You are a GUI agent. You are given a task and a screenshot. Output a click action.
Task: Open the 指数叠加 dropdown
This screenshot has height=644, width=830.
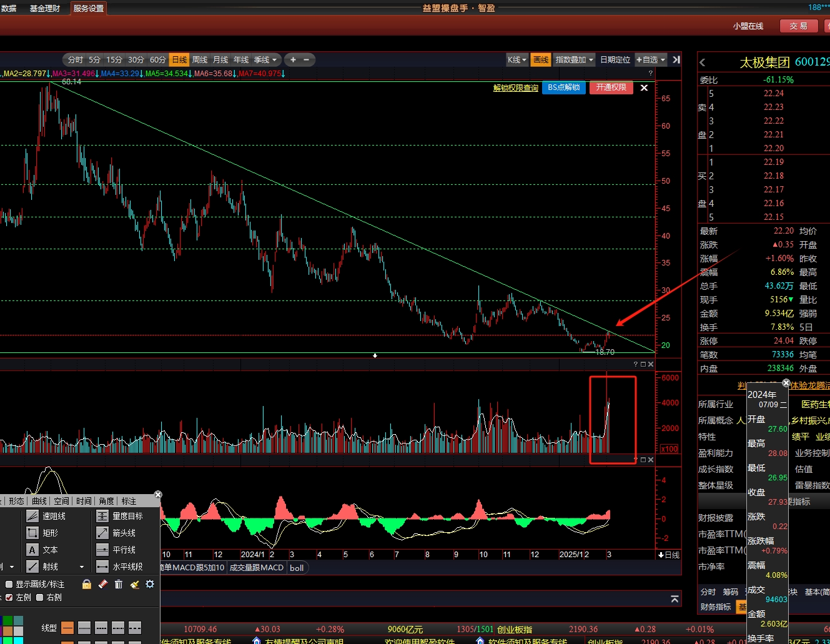574,60
